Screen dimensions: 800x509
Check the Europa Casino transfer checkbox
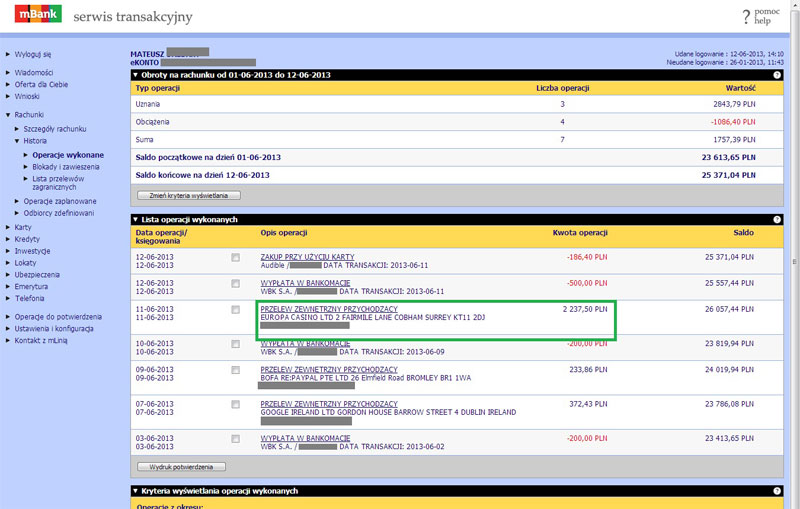tap(235, 310)
